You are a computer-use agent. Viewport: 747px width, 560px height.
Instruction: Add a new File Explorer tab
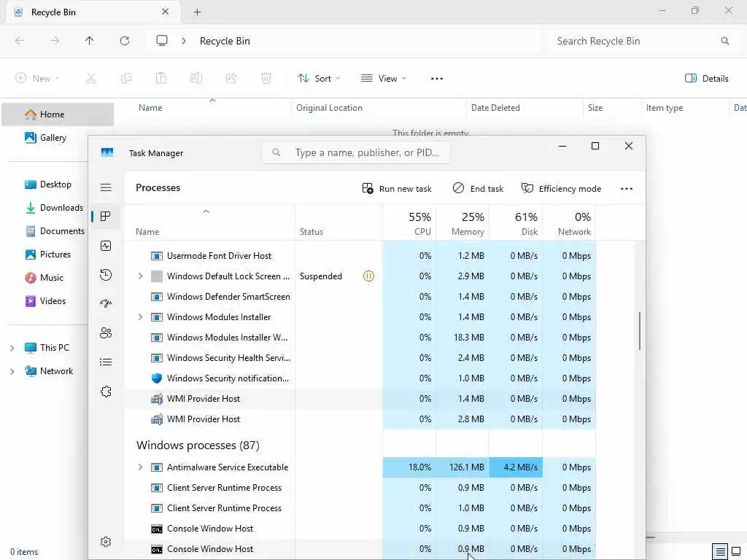pos(197,12)
